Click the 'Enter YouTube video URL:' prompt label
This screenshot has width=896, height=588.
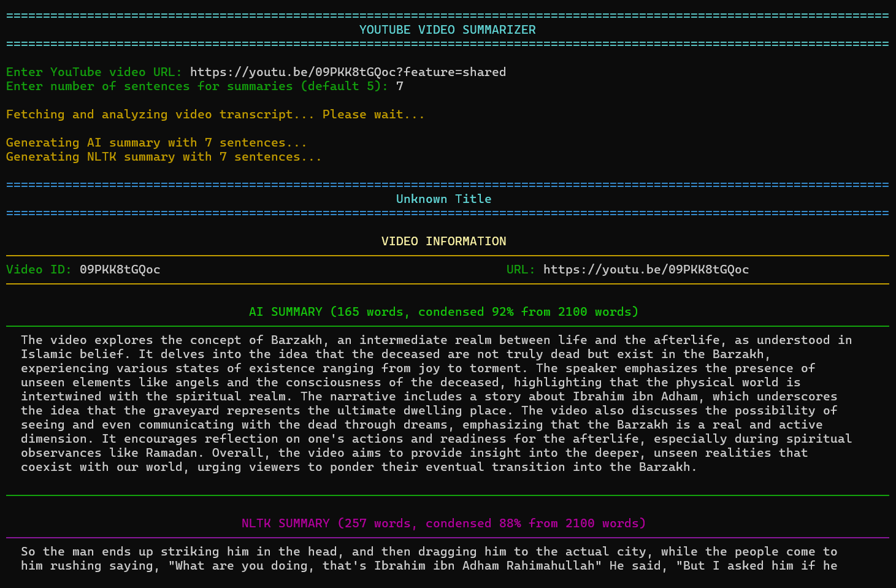(94, 72)
